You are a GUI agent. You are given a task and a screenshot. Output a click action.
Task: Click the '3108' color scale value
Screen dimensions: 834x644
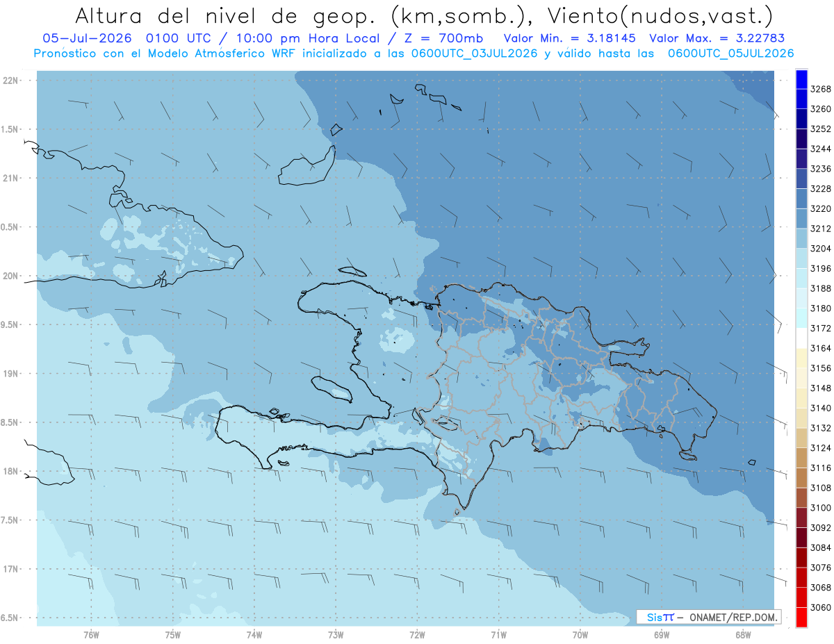pos(821,488)
